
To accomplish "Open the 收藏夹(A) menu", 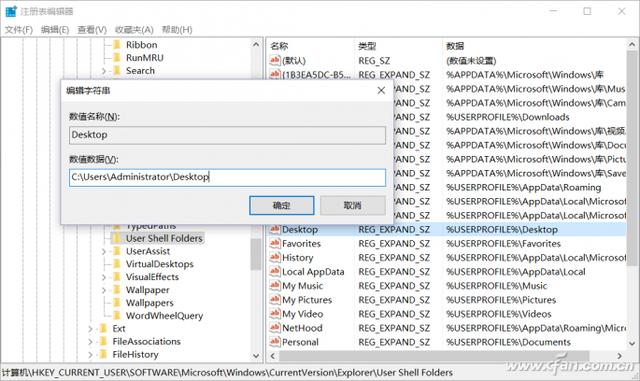I will point(134,29).
